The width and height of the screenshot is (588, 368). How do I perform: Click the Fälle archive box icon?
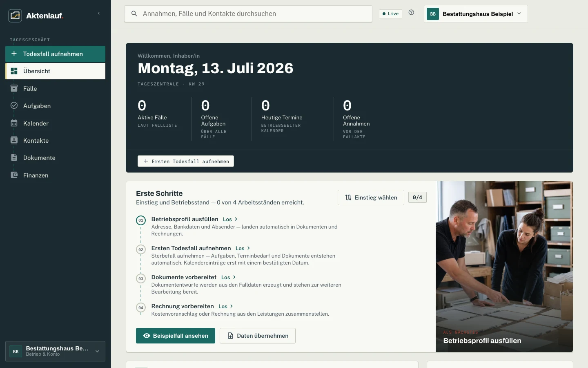[14, 88]
